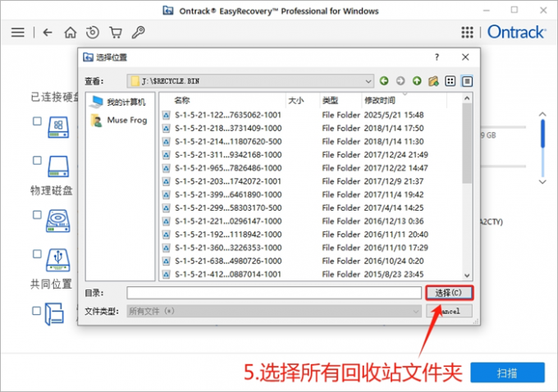The image size is (558, 392).
Task: Click the Select (C) button
Action: [x=449, y=293]
